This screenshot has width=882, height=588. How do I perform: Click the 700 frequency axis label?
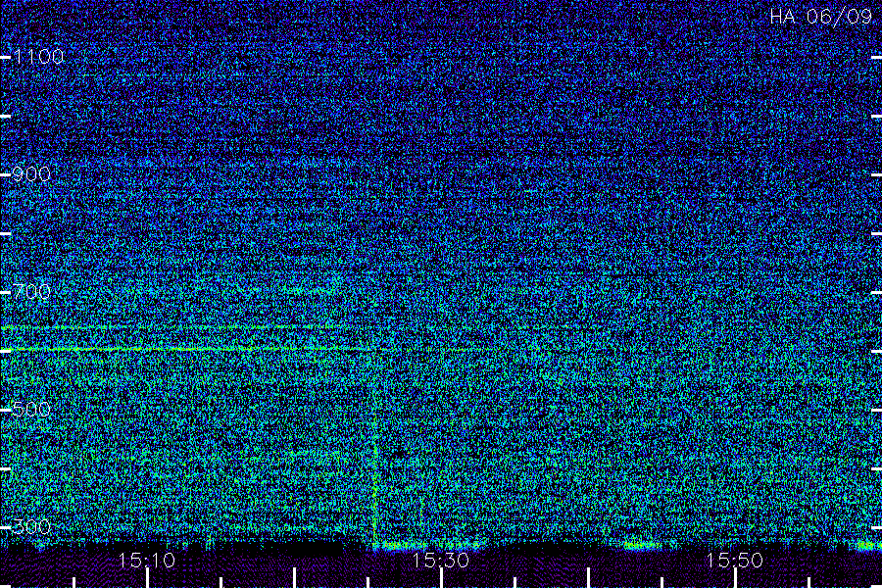click(31, 291)
